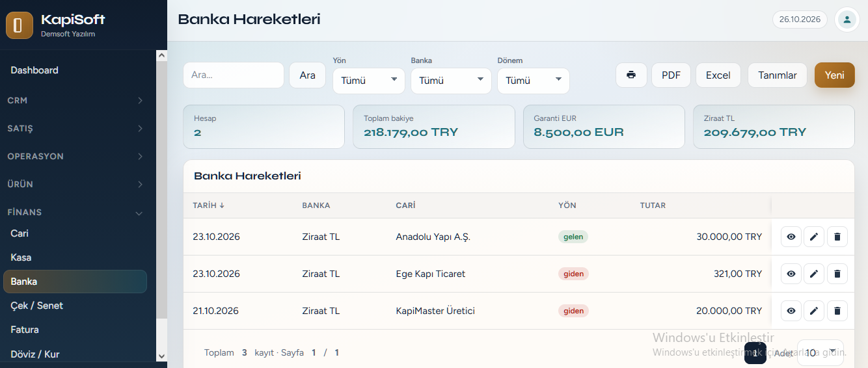Edit the Ege Kapı Ticaret row pencil icon
The height and width of the screenshot is (368, 868).
click(x=814, y=274)
